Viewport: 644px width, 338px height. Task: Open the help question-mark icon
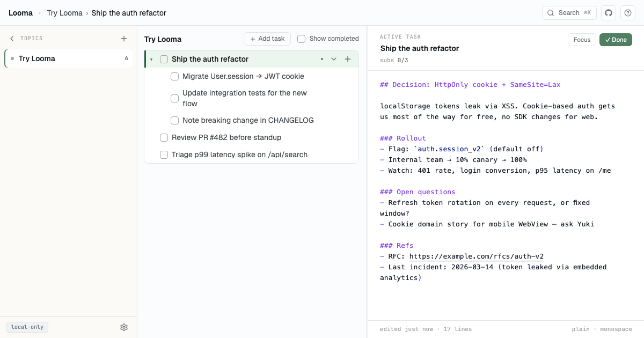pyautogui.click(x=628, y=13)
